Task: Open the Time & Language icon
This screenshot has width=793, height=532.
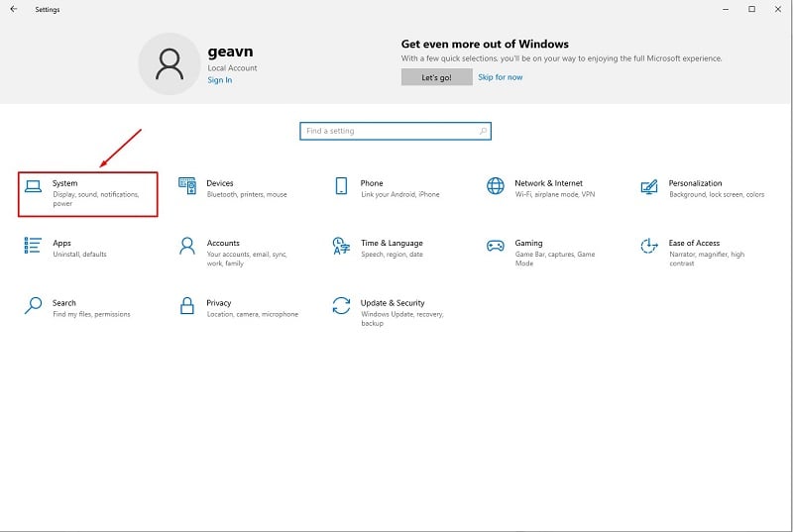Action: [341, 246]
